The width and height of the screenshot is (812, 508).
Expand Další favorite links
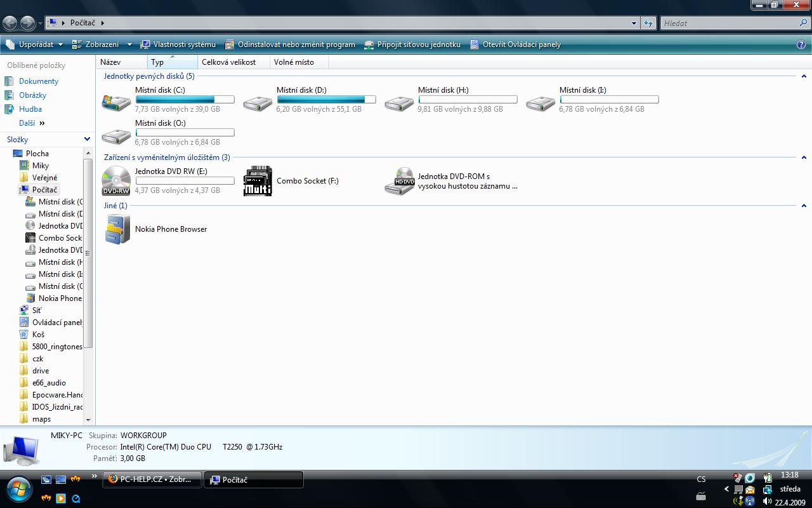click(32, 123)
